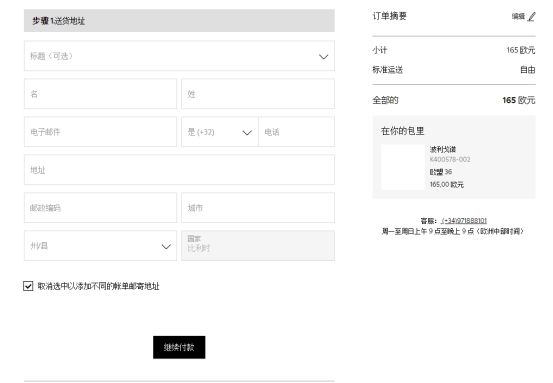Click the disabled 国家 country field

(x=258, y=246)
